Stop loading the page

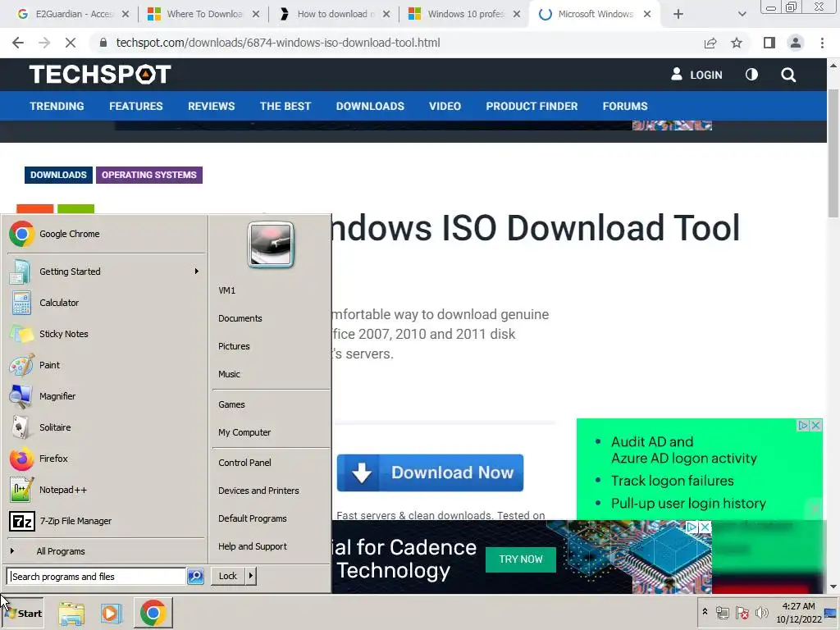click(71, 43)
